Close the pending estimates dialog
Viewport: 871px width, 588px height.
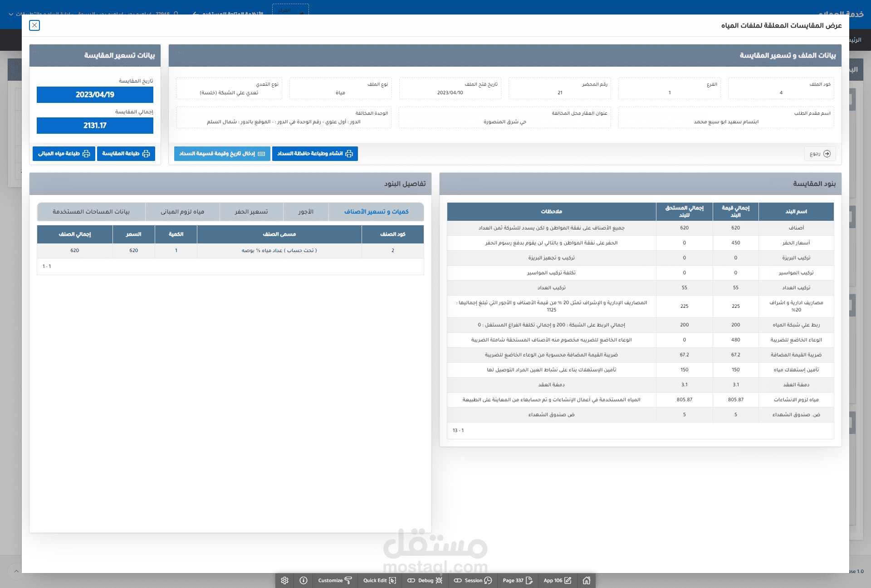tap(34, 25)
